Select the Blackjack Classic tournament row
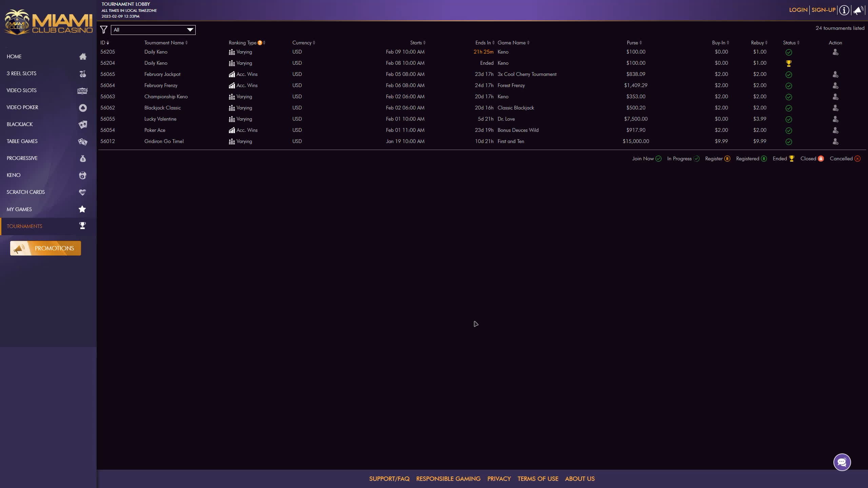This screenshot has height=488, width=868. coord(162,108)
